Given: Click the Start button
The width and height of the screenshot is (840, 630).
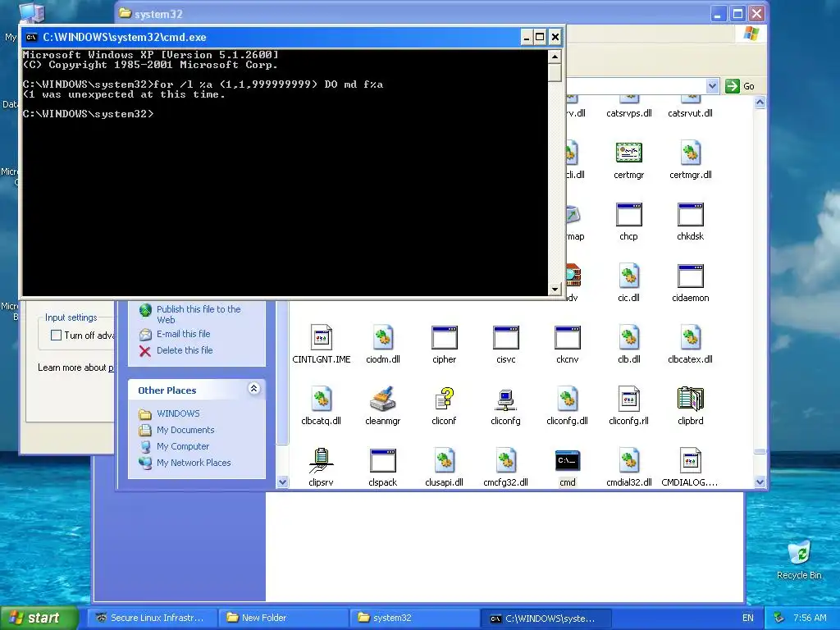Looking at the screenshot, I should pos(39,618).
